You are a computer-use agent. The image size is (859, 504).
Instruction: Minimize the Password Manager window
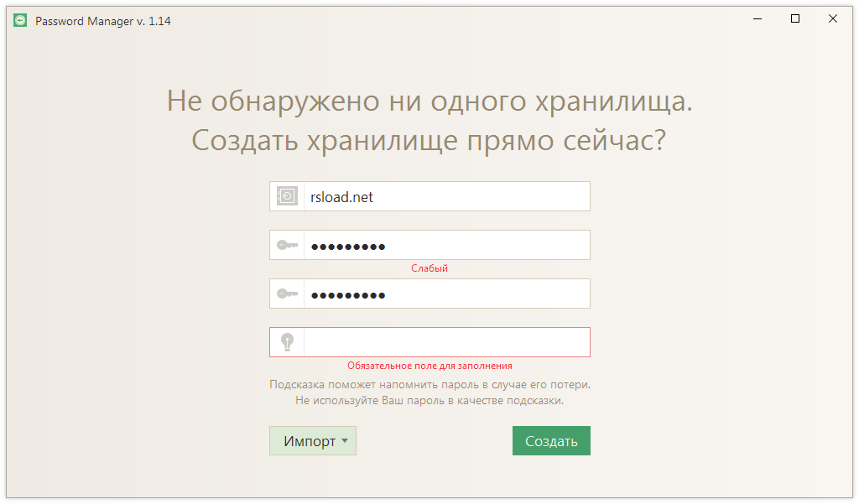click(x=757, y=18)
